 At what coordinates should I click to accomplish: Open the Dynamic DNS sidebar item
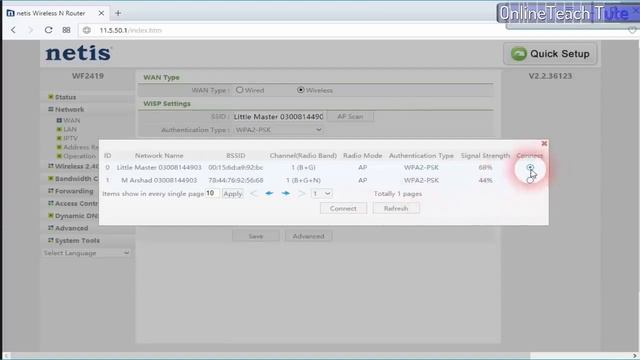coord(76,216)
